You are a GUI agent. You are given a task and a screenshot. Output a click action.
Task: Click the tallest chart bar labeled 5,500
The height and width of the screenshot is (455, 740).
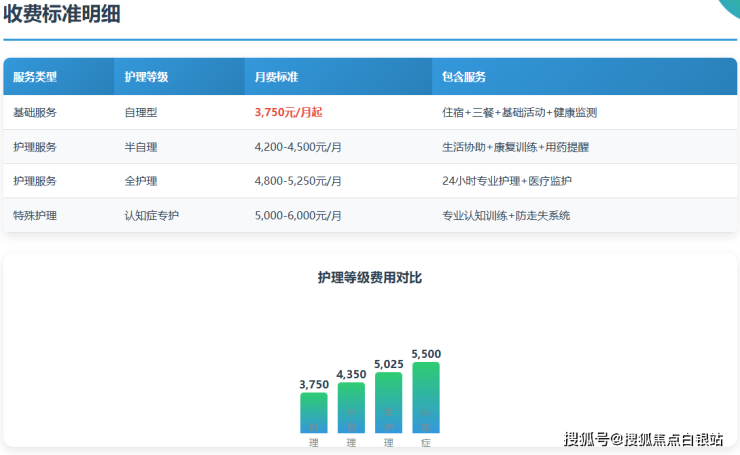click(426, 398)
